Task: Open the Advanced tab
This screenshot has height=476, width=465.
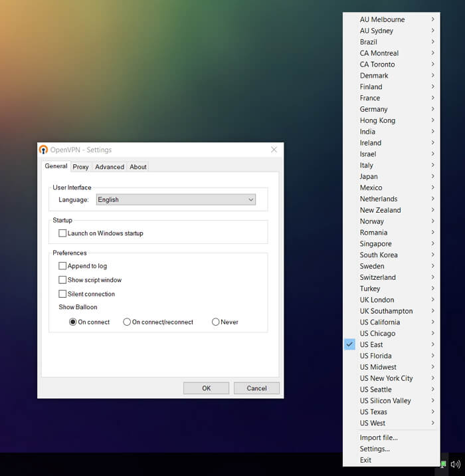Action: click(x=110, y=167)
